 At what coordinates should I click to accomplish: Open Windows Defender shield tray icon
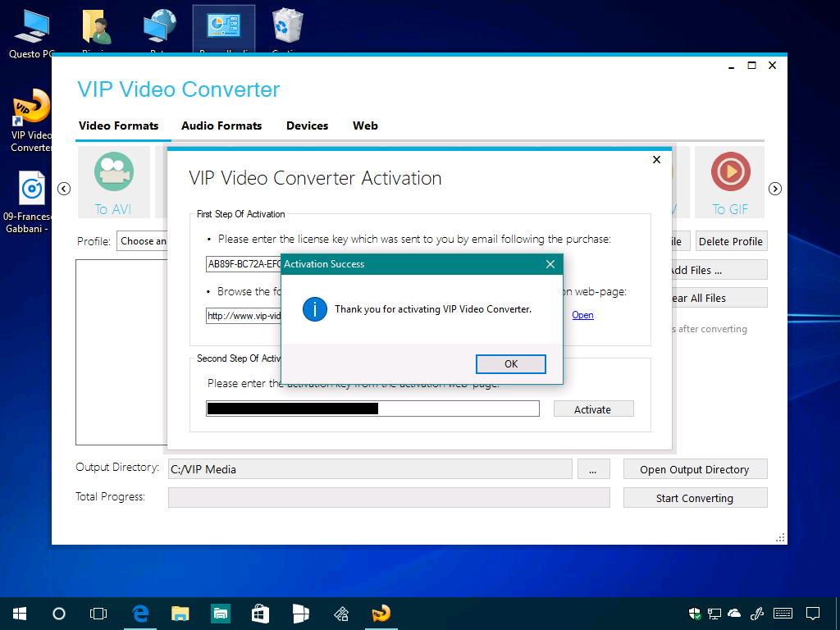tap(695, 614)
